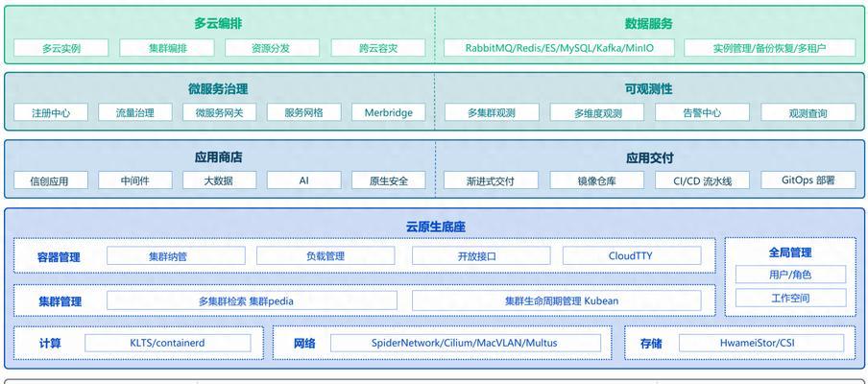Click the 负载管理 box

(x=325, y=255)
